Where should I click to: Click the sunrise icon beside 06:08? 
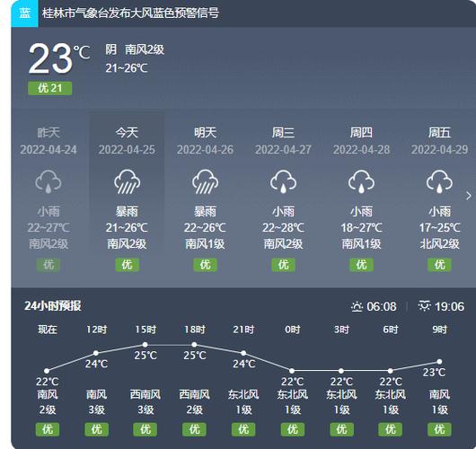[x=357, y=306]
